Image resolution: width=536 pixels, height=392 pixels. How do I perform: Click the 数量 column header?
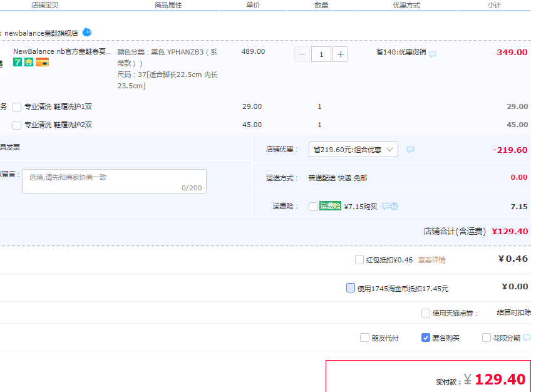(321, 5)
